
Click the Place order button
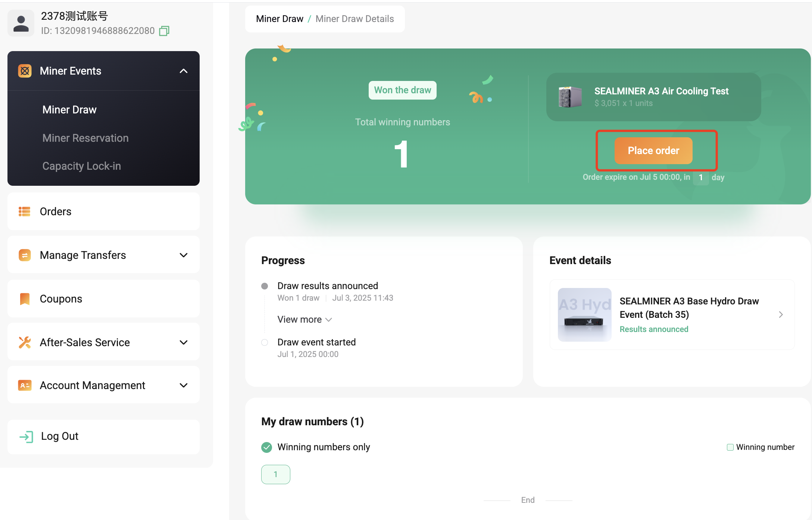pyautogui.click(x=653, y=151)
